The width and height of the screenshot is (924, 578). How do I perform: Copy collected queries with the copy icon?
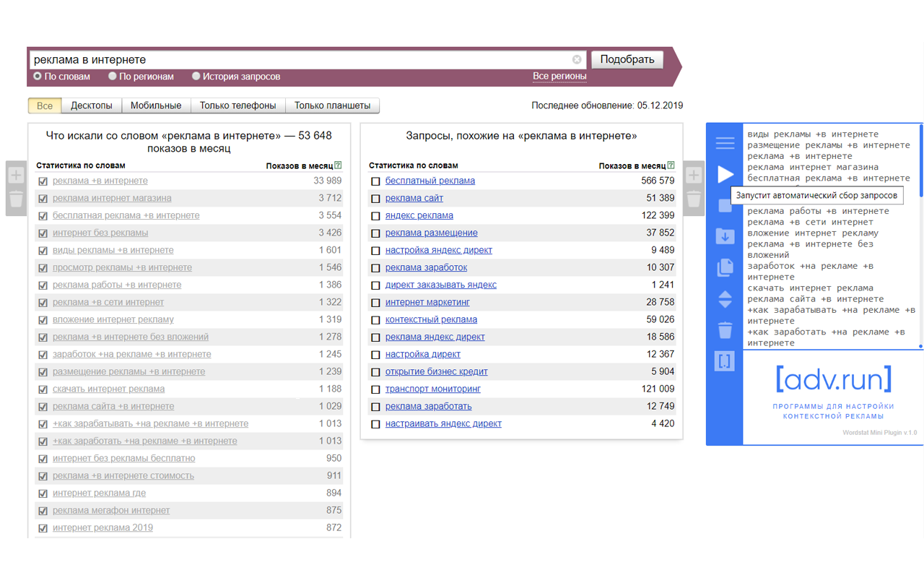(725, 267)
